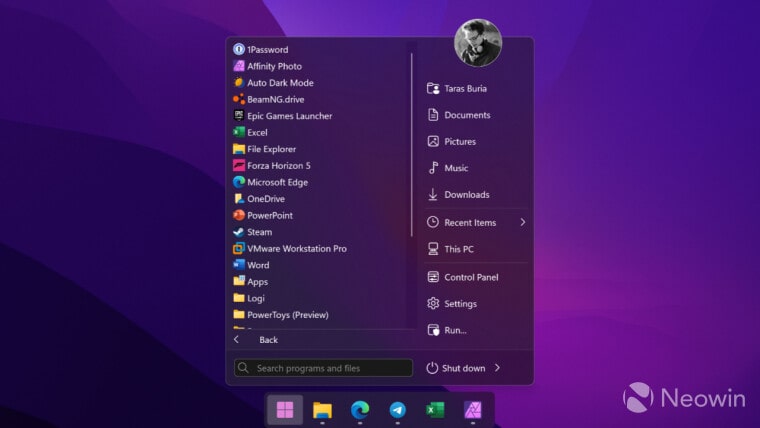Expand the Recent Items submenu arrow
The width and height of the screenshot is (760, 428).
(522, 222)
